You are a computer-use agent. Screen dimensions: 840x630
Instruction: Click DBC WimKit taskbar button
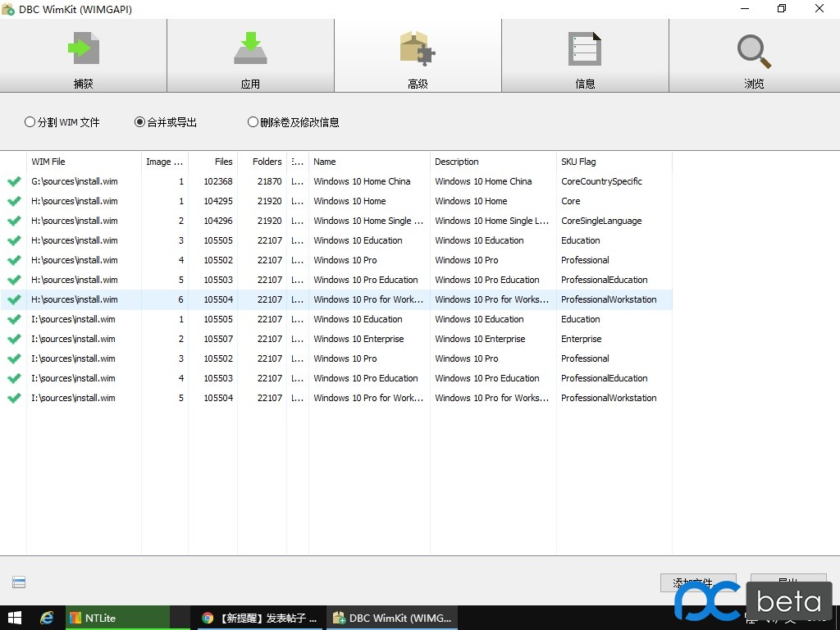393,618
